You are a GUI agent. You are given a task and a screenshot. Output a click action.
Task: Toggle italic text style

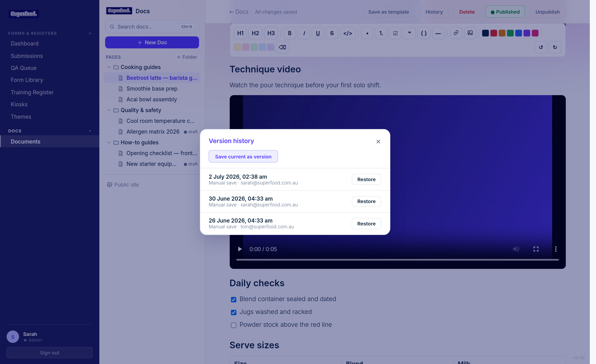[304, 33]
